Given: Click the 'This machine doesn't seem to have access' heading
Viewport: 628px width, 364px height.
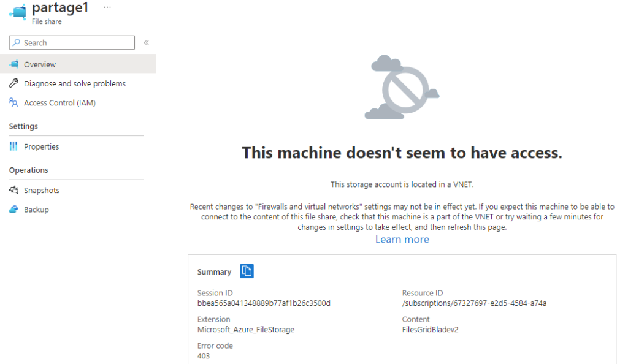Looking at the screenshot, I should [x=402, y=153].
